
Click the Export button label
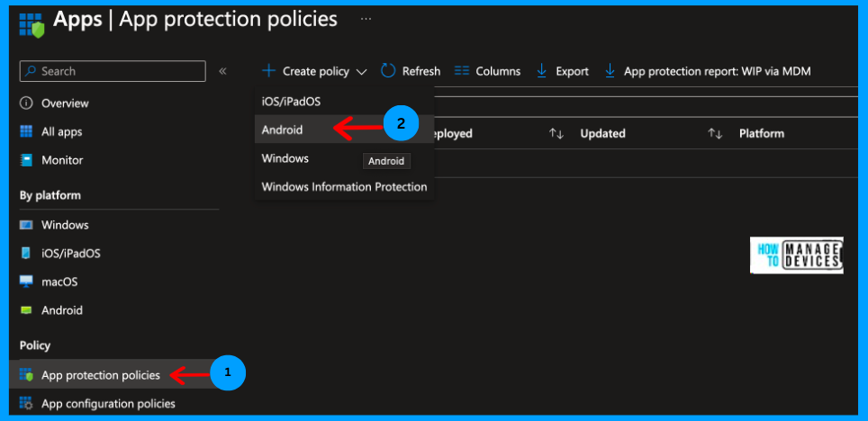pos(572,71)
